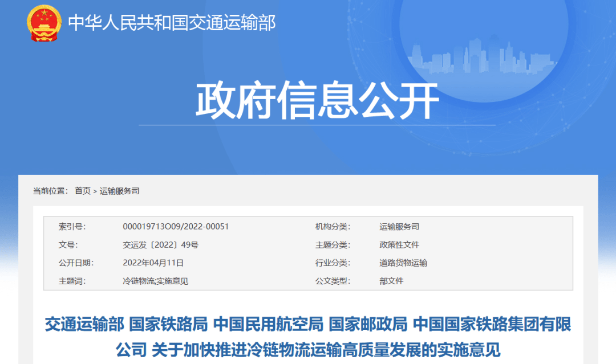The height and width of the screenshot is (364, 616).
Task: Click the 文号 label
Action: 68,245
